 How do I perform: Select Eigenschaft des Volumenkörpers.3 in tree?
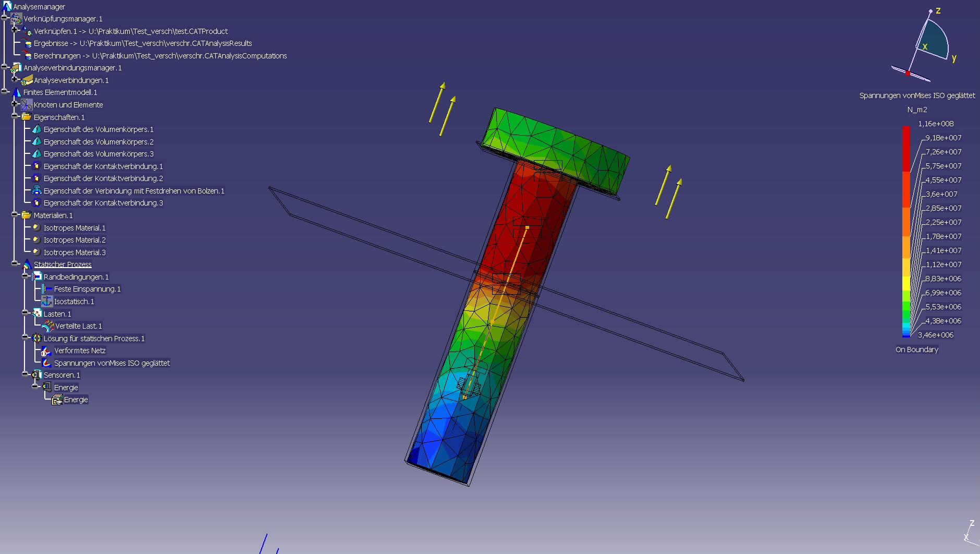coord(99,154)
